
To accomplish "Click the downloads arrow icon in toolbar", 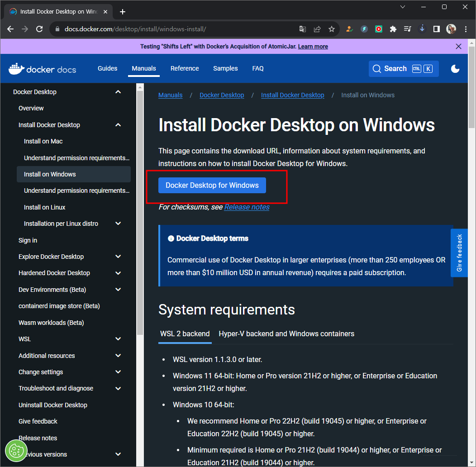I will (422, 29).
